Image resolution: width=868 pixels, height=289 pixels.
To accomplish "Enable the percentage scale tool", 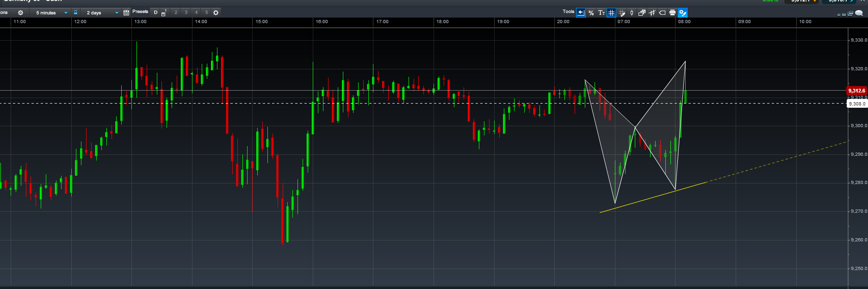I will point(591,13).
